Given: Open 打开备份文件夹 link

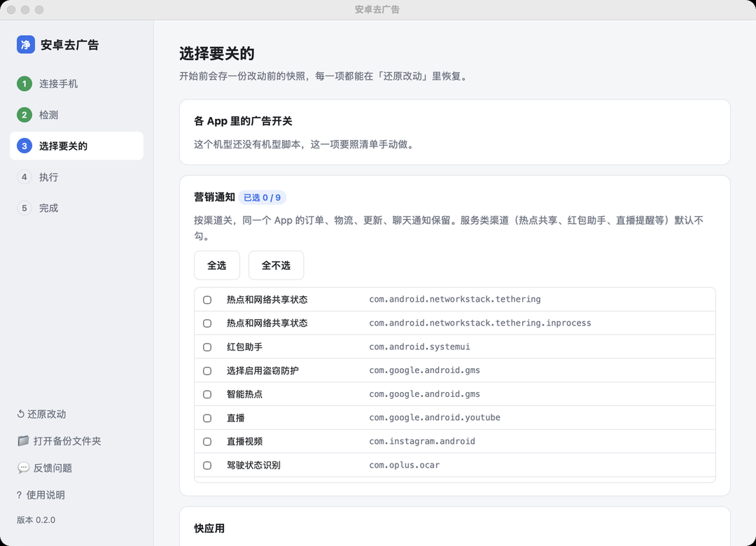Looking at the screenshot, I should (x=59, y=441).
